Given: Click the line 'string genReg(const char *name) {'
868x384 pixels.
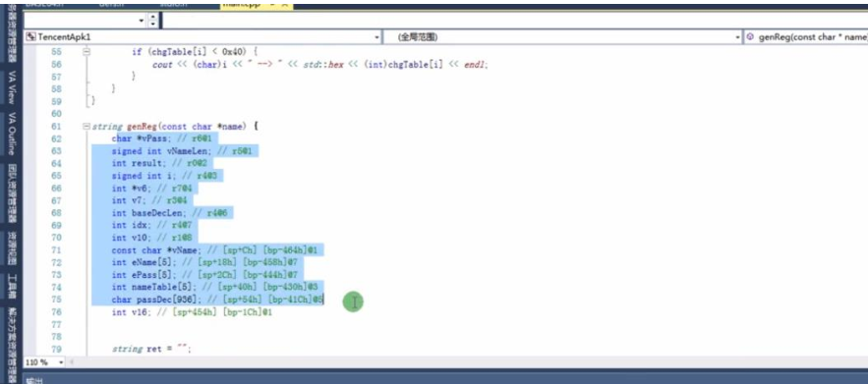Looking at the screenshot, I should (x=175, y=126).
